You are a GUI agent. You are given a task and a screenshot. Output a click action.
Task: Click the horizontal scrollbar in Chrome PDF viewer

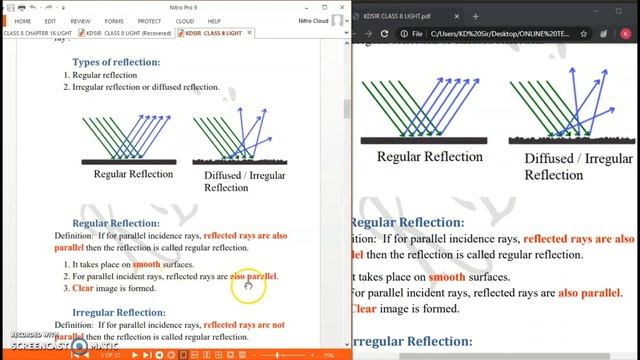tap(504, 357)
